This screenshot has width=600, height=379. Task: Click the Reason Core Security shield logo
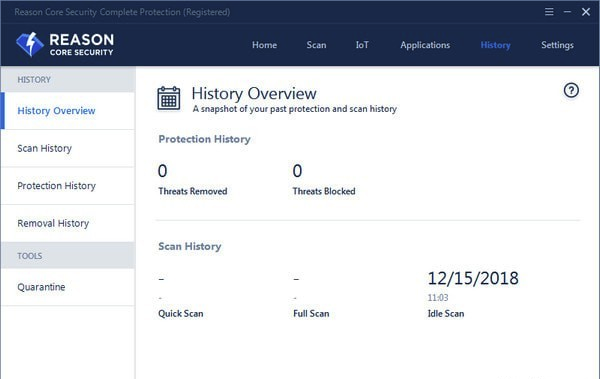[30, 44]
